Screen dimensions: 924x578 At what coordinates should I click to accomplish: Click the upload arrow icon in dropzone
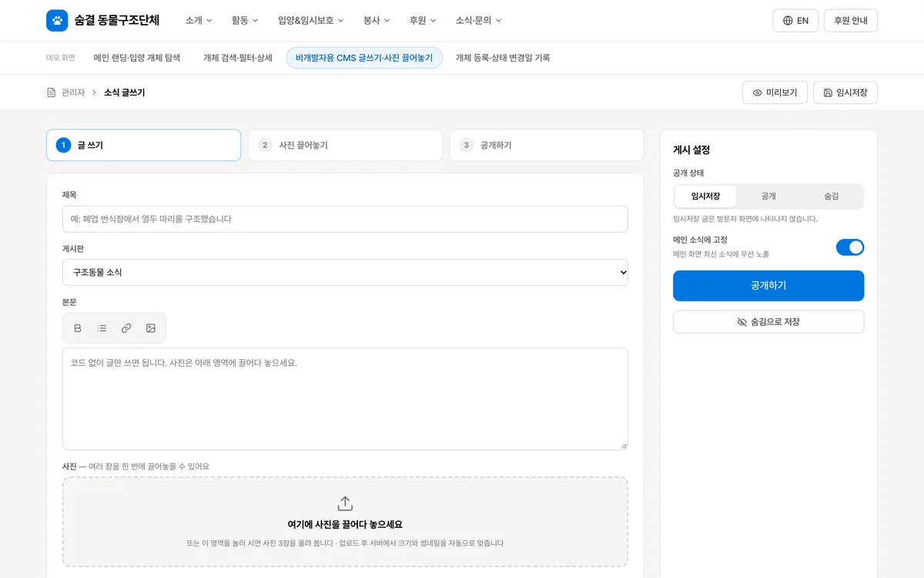tap(345, 503)
